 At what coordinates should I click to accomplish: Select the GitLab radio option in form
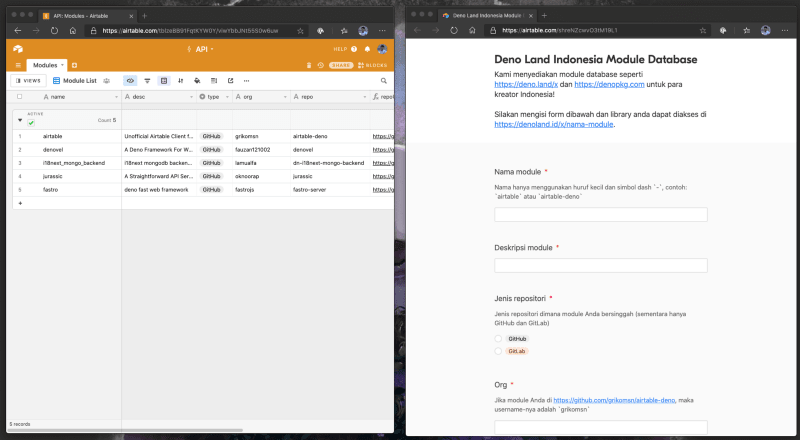tap(498, 351)
